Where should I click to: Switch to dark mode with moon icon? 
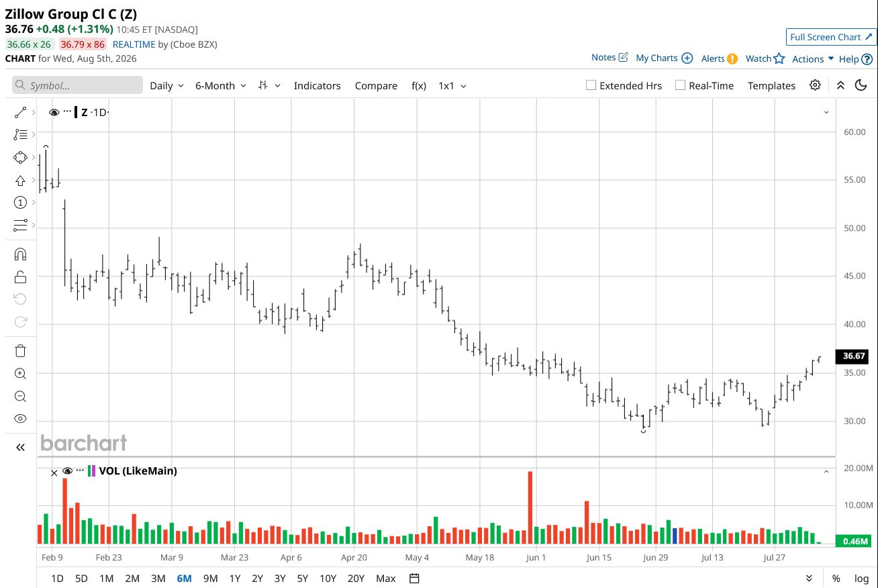pyautogui.click(x=861, y=85)
